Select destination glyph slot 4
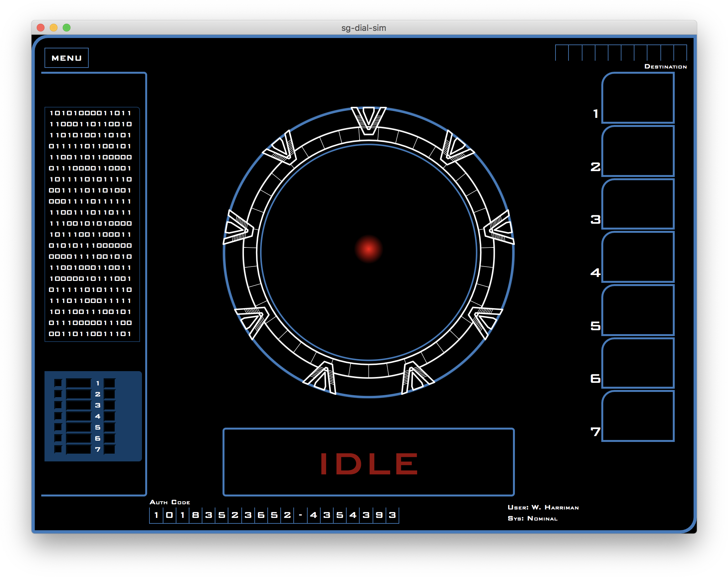This screenshot has width=728, height=577. coord(638,257)
